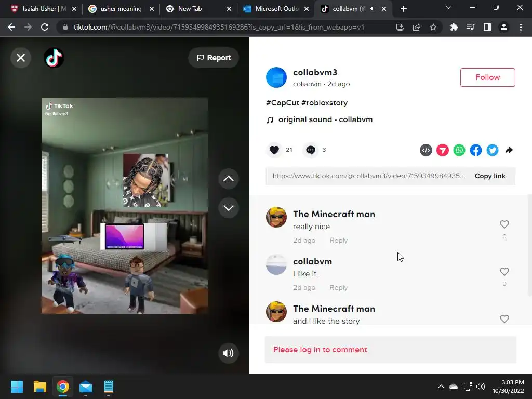Mute the video with speaker icon
This screenshot has height=399, width=532.
[229, 353]
